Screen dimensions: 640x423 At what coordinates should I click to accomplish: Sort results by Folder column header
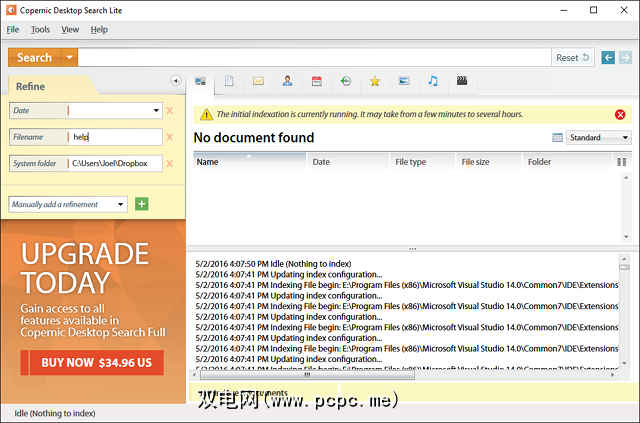tap(567, 162)
